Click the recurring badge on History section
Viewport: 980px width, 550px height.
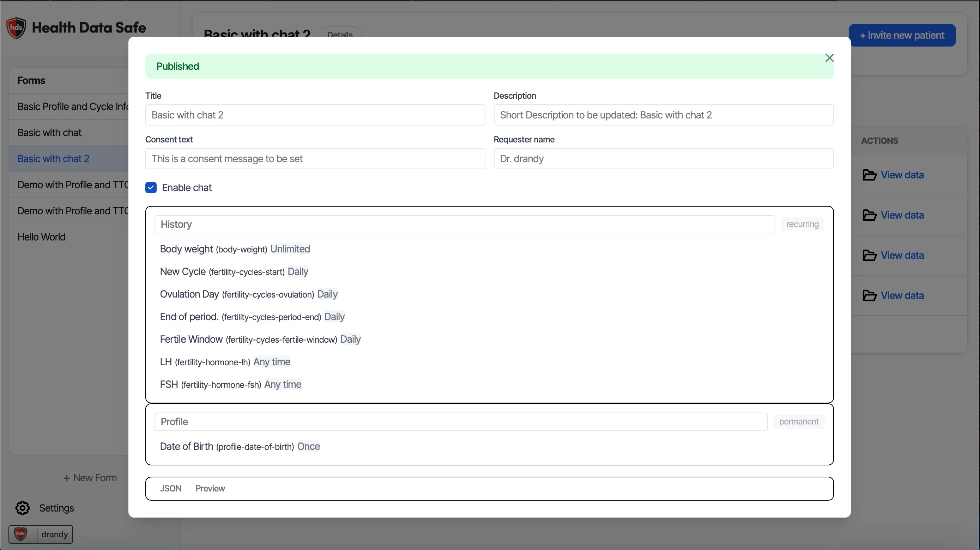[802, 224]
